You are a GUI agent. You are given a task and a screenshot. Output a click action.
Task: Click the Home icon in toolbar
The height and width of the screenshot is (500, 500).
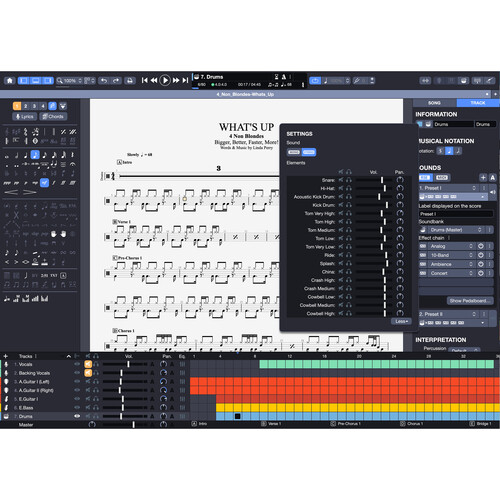tap(10, 81)
